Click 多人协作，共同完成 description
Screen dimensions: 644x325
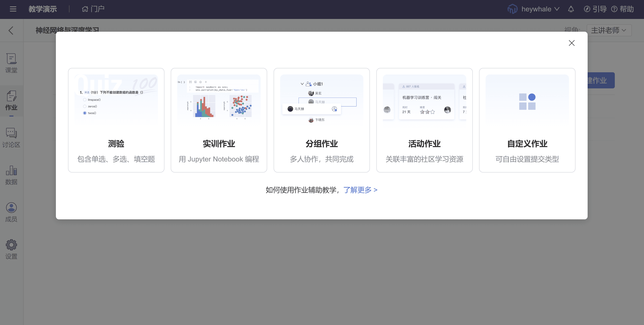pyautogui.click(x=322, y=159)
